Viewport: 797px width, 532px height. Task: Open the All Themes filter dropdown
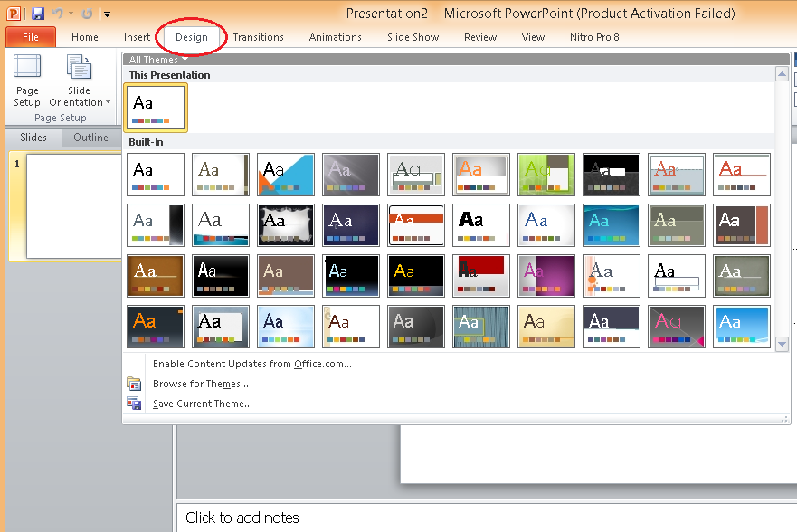tap(158, 60)
